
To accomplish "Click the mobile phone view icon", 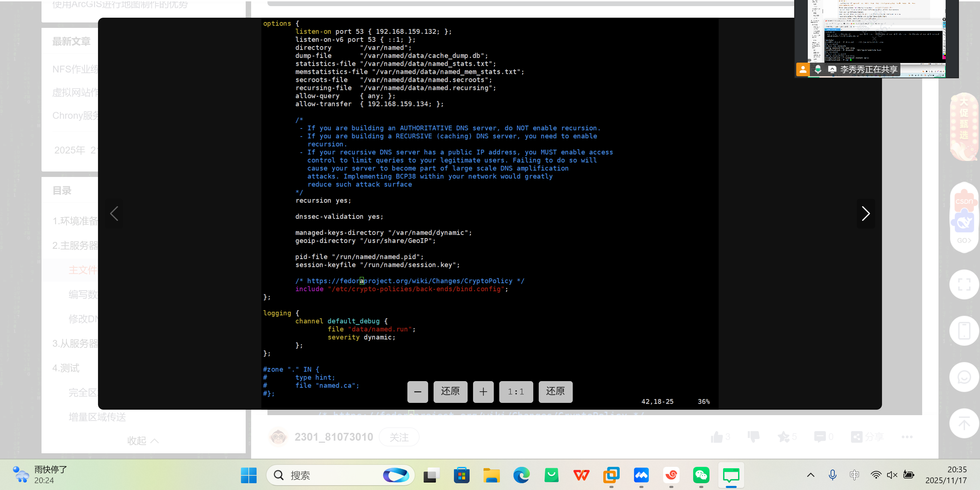I will pos(964,331).
